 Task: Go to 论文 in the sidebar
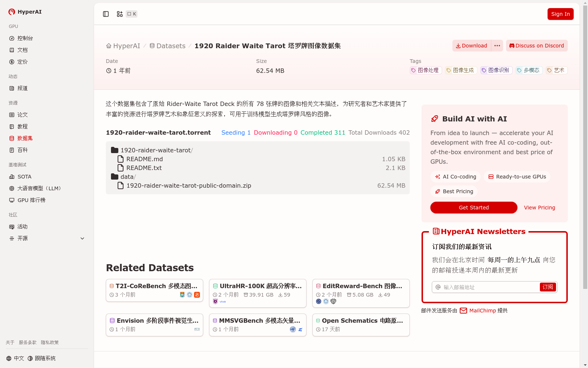click(x=47, y=115)
